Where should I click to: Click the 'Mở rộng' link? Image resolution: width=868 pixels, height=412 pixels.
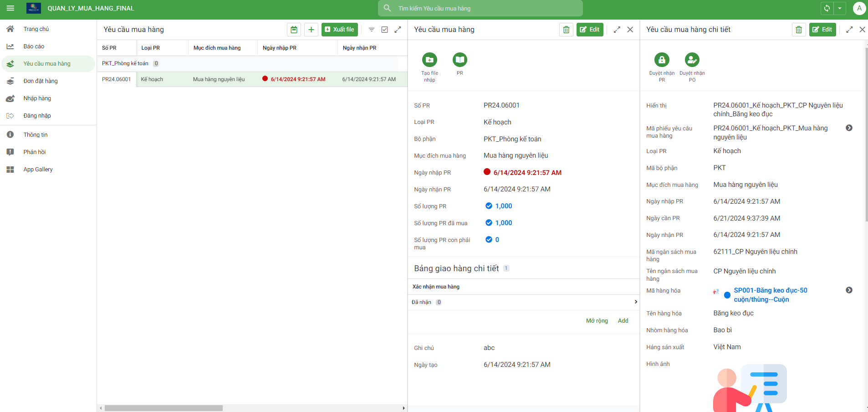tap(597, 321)
